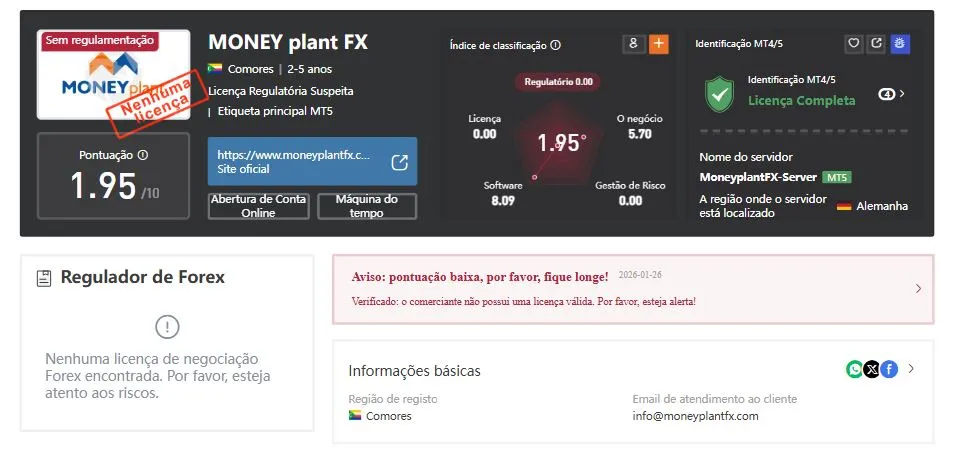Expand the Licença Completa chevron with count 4
957x460 pixels.
point(892,94)
